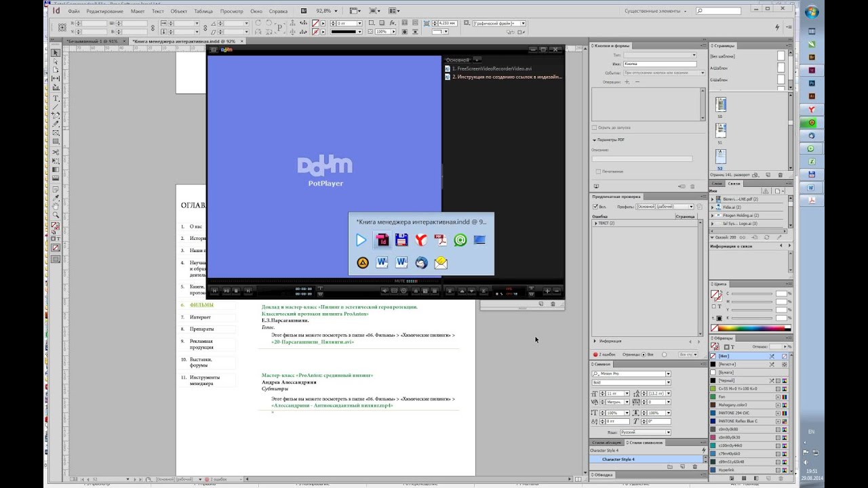Viewport: 868px width, 488px height.
Task: Toggle the 'Печатаемое' checkbox
Action: click(x=598, y=171)
